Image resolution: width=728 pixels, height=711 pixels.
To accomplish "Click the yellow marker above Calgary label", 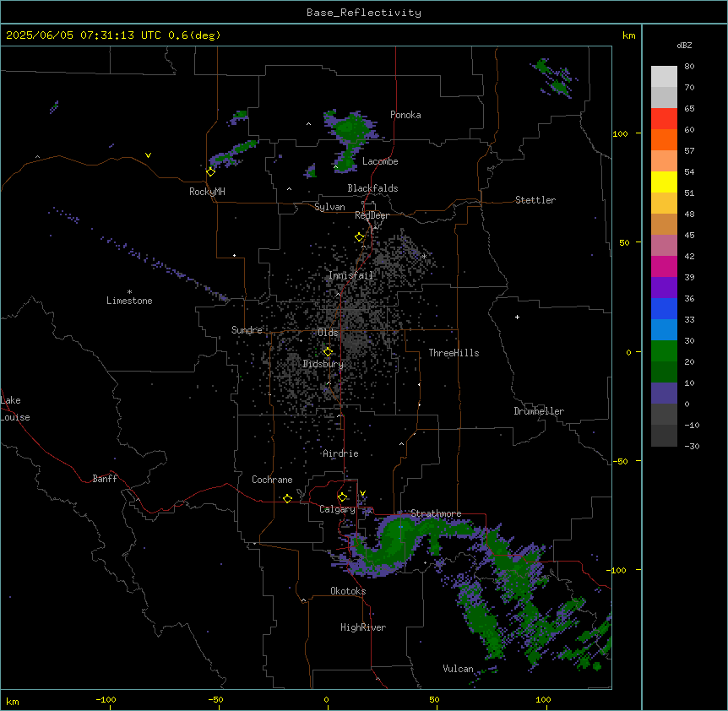I will [342, 497].
